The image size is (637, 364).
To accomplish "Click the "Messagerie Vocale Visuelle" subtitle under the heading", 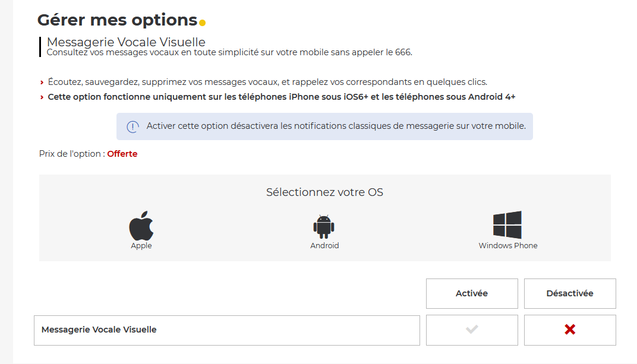I will pyautogui.click(x=126, y=42).
